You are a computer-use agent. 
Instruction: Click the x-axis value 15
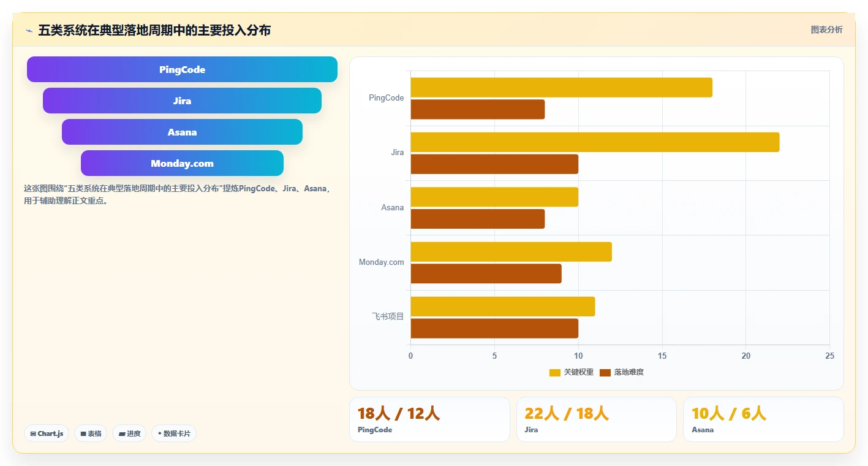(662, 356)
